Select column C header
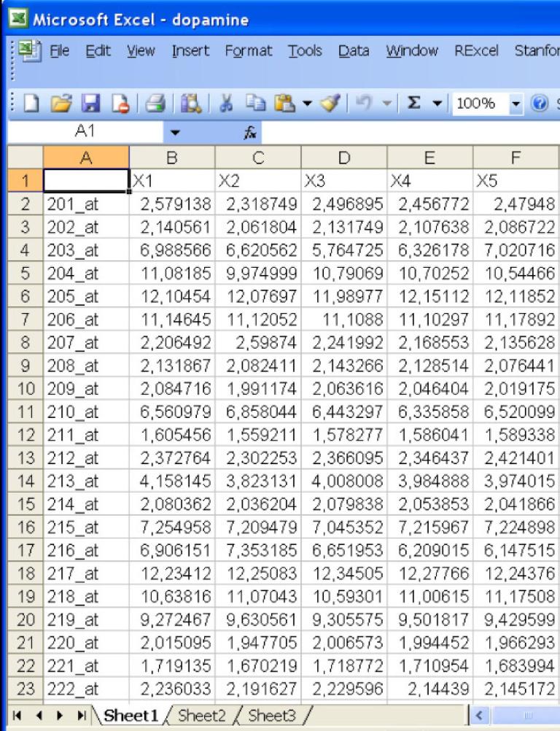The width and height of the screenshot is (560, 731). [x=258, y=157]
